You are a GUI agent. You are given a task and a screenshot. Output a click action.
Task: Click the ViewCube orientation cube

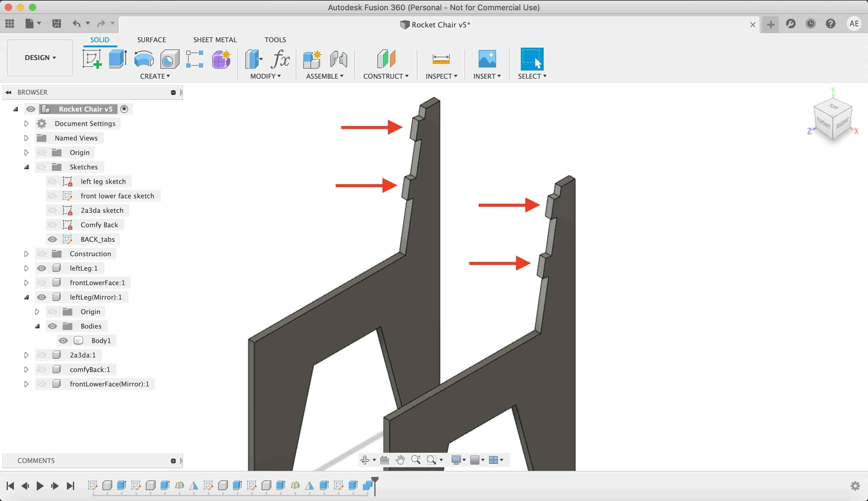click(832, 119)
